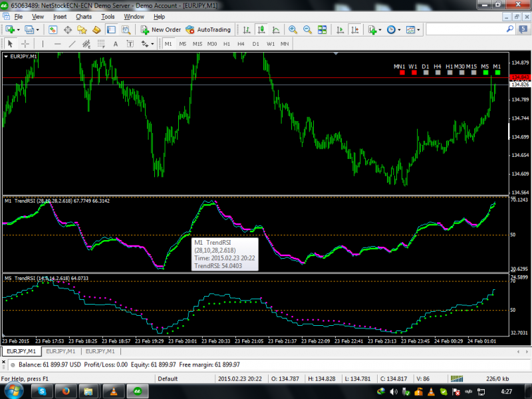Open the Navigator panel

[x=82, y=29]
